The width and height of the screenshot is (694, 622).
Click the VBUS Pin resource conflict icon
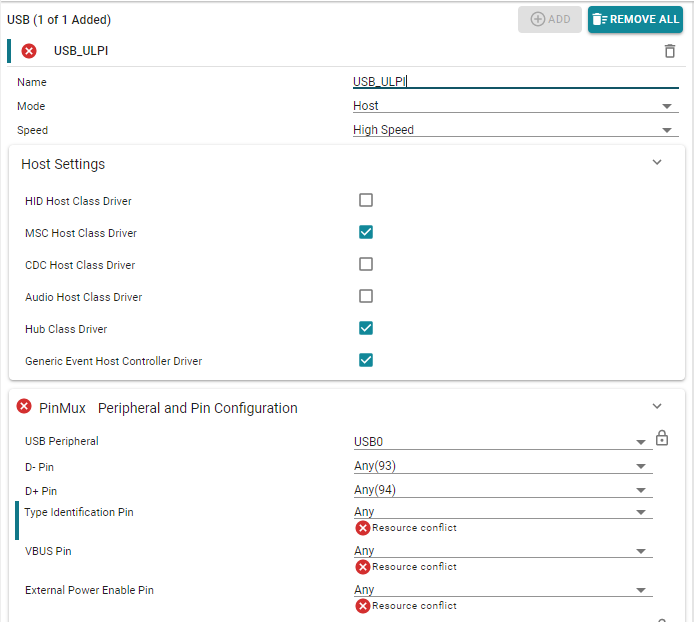point(363,567)
